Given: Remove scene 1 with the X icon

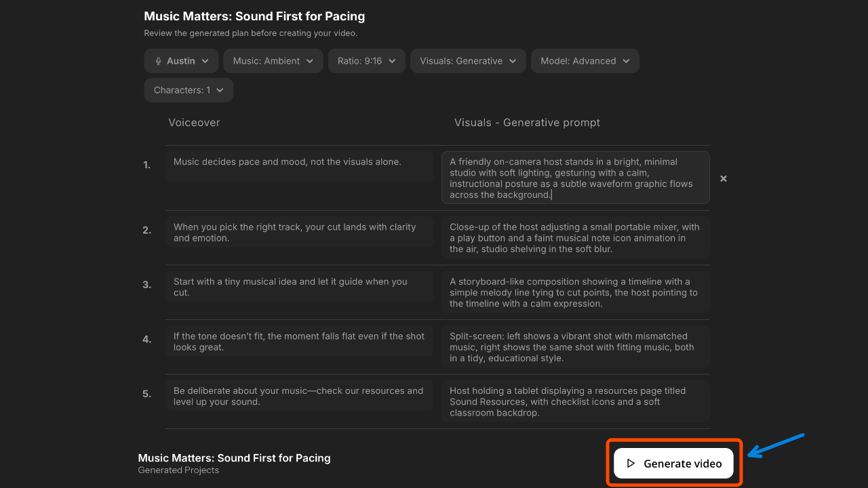Looking at the screenshot, I should pos(724,178).
